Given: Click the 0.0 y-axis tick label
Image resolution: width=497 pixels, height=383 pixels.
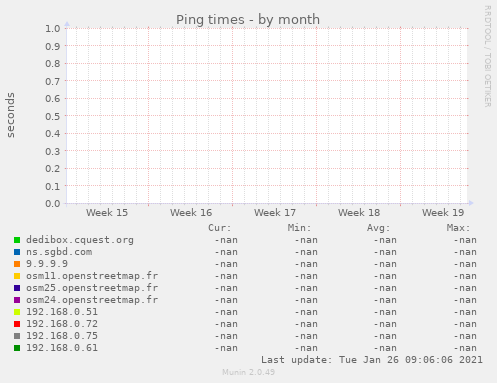Looking at the screenshot, I should (x=53, y=204).
